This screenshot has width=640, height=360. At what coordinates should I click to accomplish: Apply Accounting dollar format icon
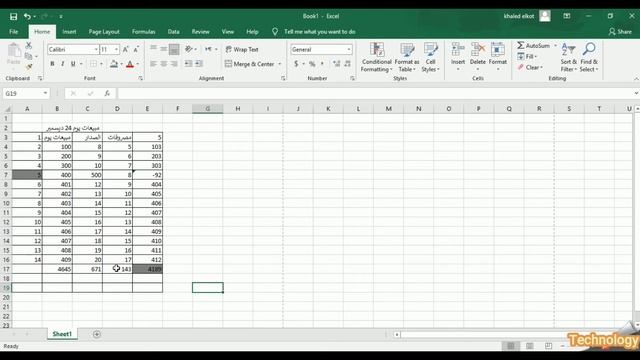(296, 64)
